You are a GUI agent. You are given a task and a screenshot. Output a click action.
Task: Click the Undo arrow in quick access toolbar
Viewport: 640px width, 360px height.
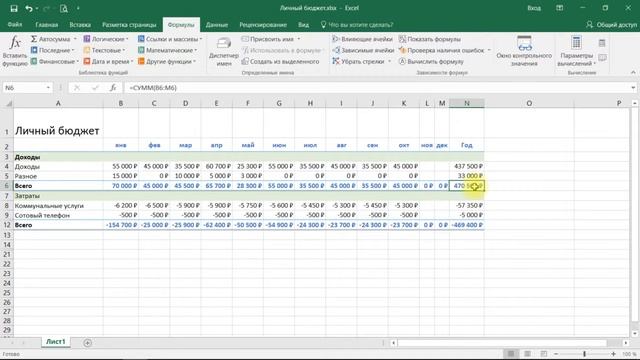(x=29, y=8)
